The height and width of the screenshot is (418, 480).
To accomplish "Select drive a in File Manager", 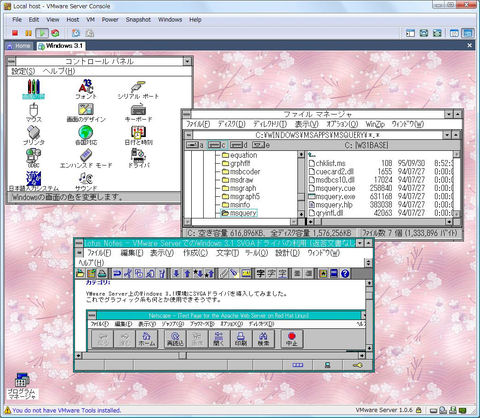I will pyautogui.click(x=195, y=145).
